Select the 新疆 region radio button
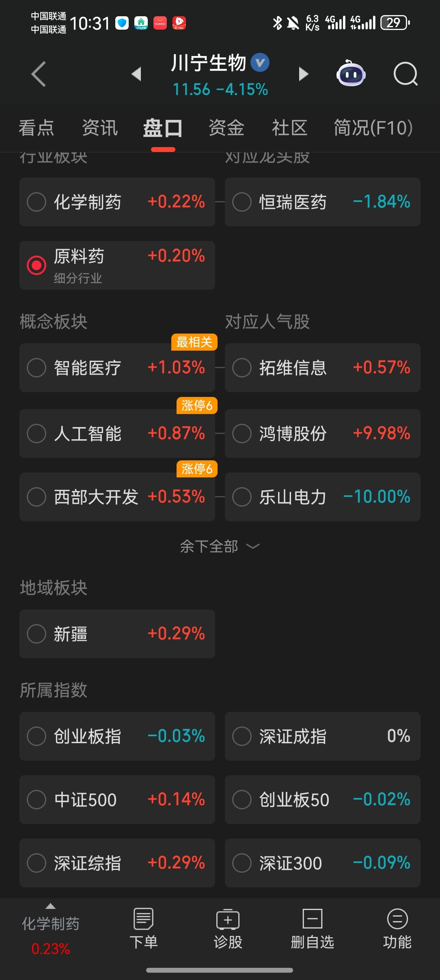The image size is (440, 980). [x=37, y=634]
